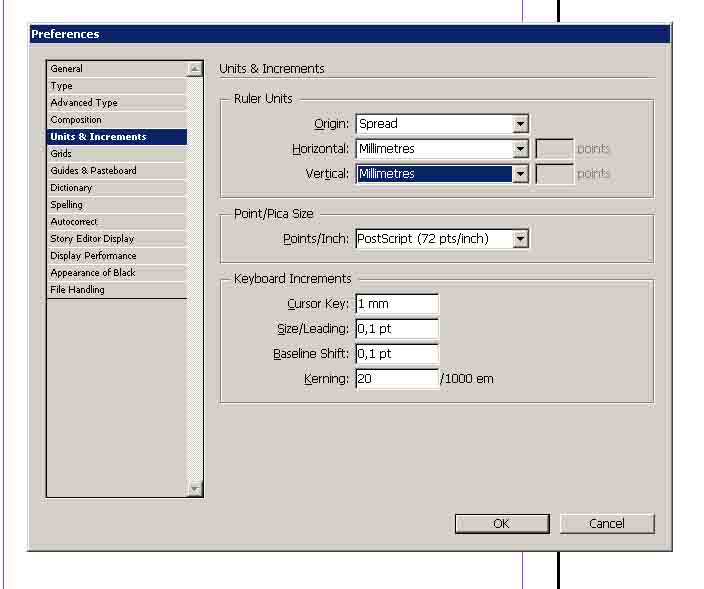Expand the Points/Inch dropdown arrow
Viewport: 704px width, 589px height.
[520, 239]
